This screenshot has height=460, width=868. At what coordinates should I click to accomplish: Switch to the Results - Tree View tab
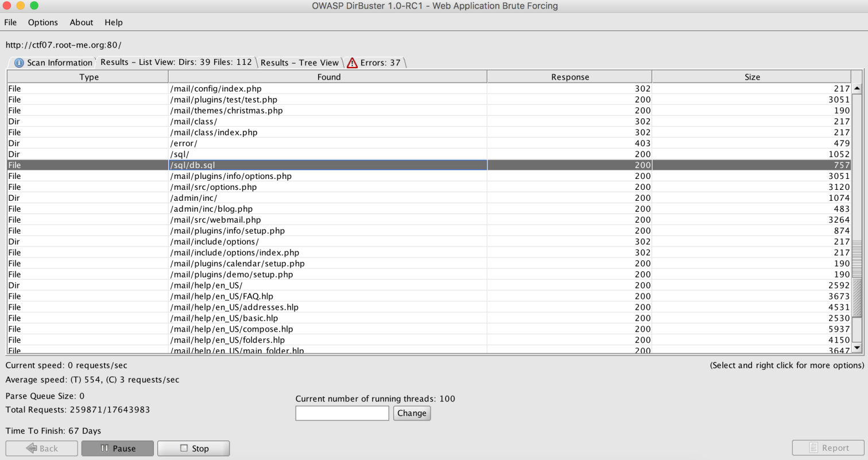tap(300, 63)
